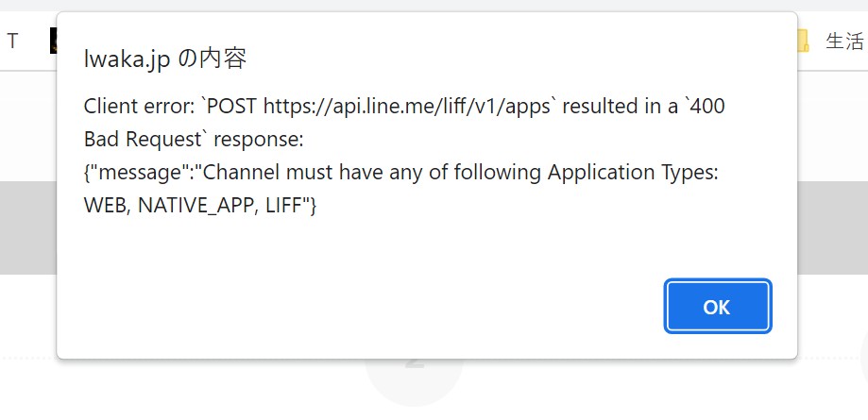
Task: Click the browser top strip above dialog
Action: click(x=434, y=6)
